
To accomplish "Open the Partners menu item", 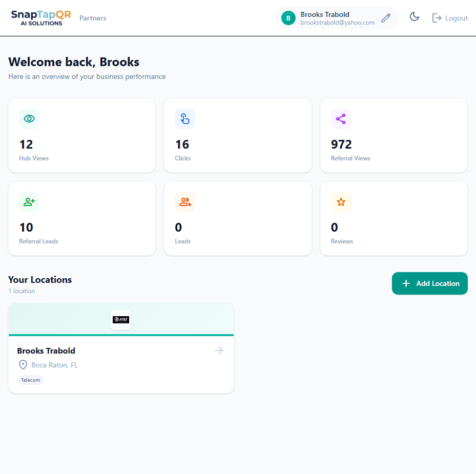I will click(93, 17).
